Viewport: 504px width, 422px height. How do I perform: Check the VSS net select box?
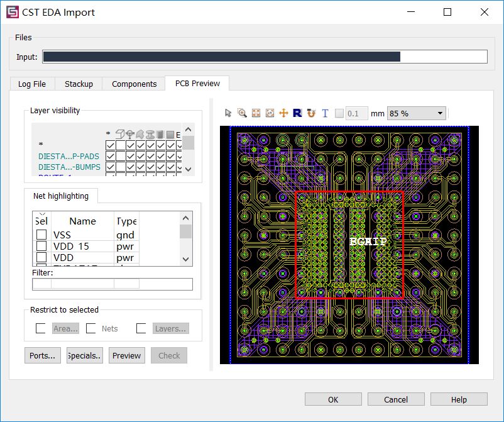[x=41, y=235]
